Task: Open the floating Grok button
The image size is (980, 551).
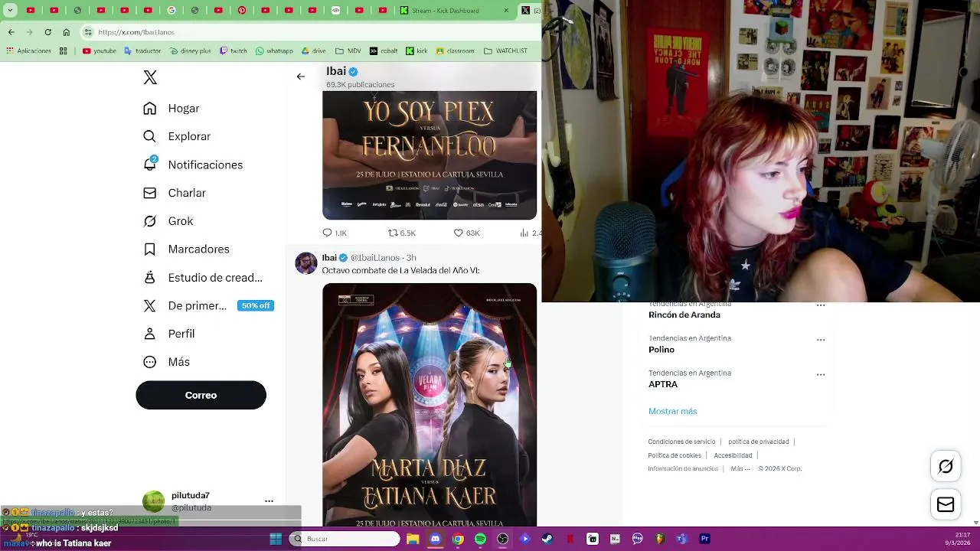Action: [946, 466]
